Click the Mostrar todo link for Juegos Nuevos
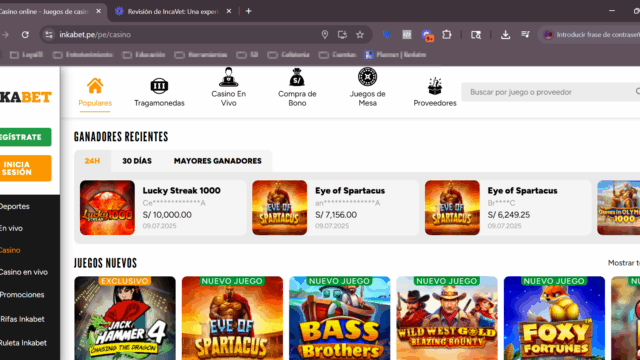The height and width of the screenshot is (360, 640). [624, 263]
